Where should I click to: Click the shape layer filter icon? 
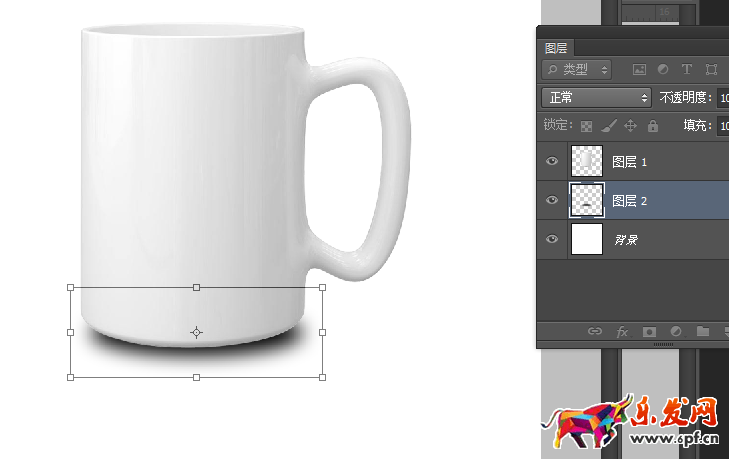[x=711, y=70]
